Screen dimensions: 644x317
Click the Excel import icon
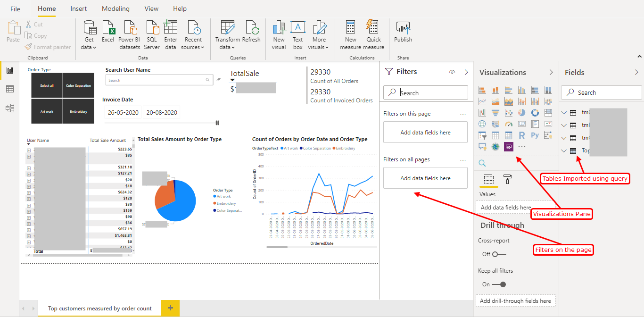(108, 28)
